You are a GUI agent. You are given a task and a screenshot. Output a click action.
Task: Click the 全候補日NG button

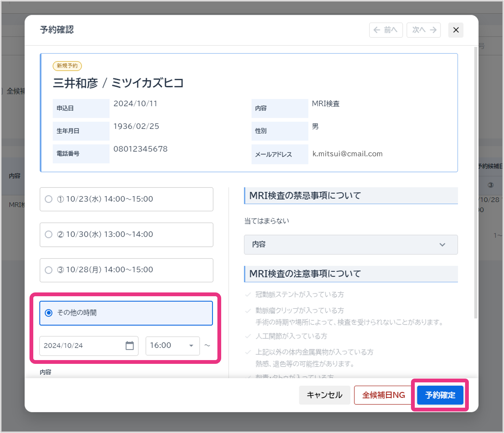tap(383, 395)
